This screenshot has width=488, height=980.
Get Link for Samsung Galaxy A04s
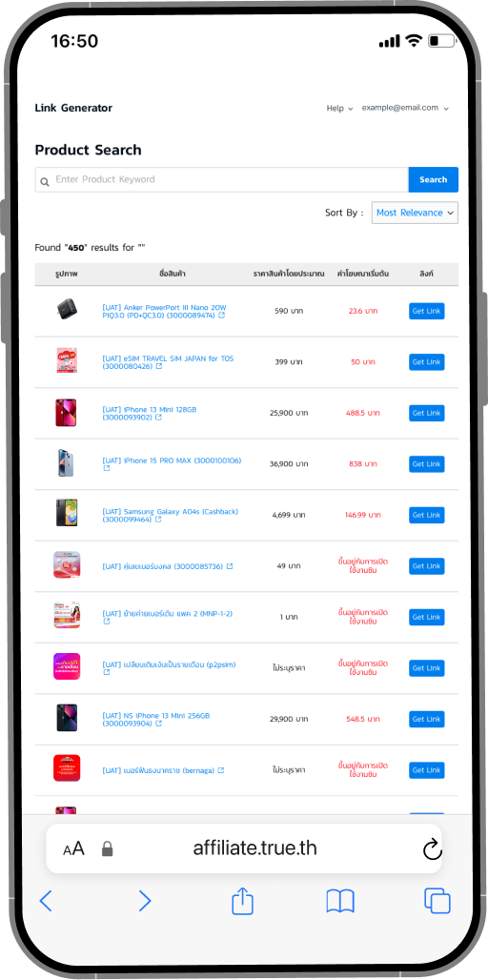click(427, 515)
